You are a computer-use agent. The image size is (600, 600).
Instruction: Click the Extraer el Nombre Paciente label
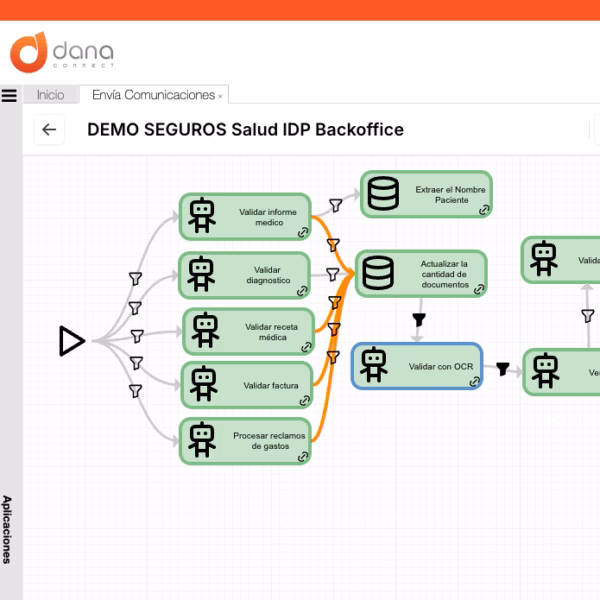coord(451,195)
